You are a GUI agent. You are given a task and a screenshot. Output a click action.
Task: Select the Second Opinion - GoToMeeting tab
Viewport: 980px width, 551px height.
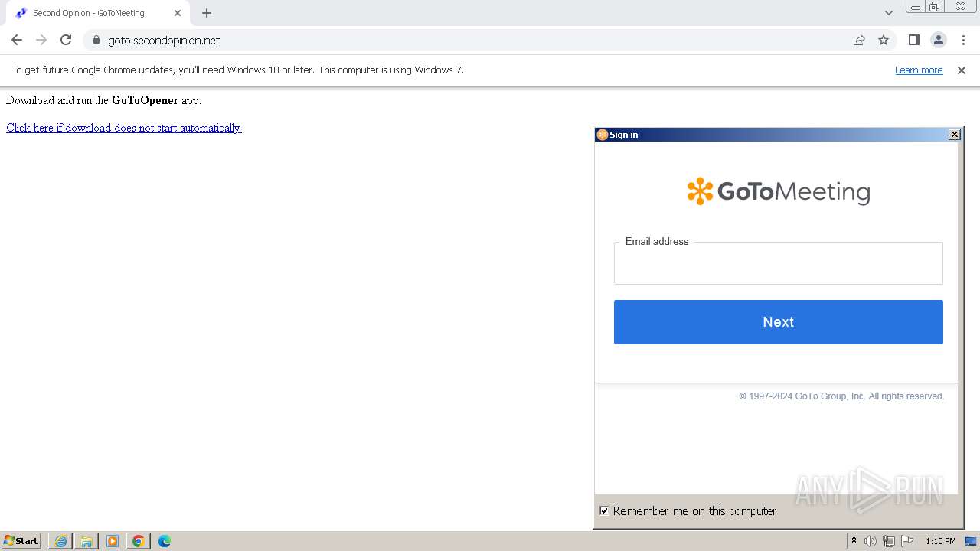(x=97, y=13)
